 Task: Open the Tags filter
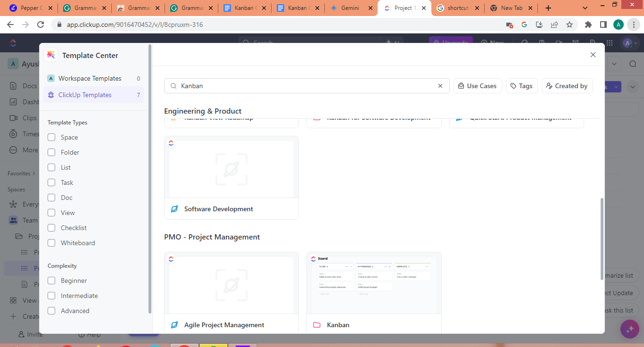click(x=521, y=86)
